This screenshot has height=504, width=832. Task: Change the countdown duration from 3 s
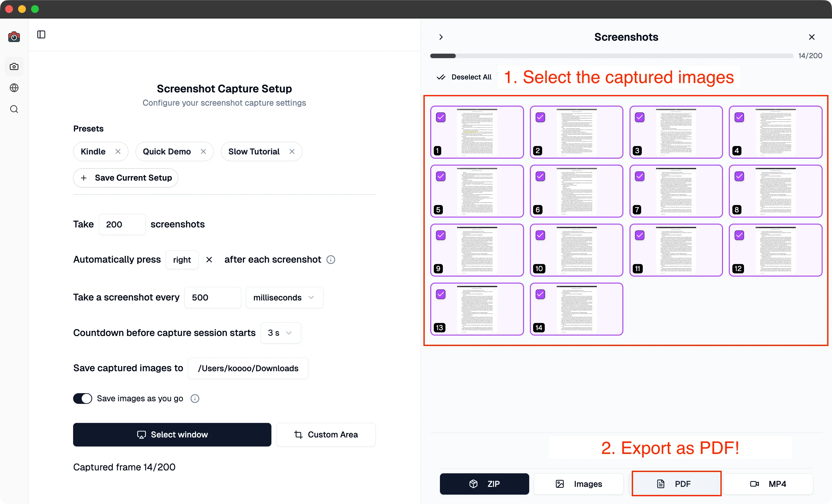coord(280,333)
